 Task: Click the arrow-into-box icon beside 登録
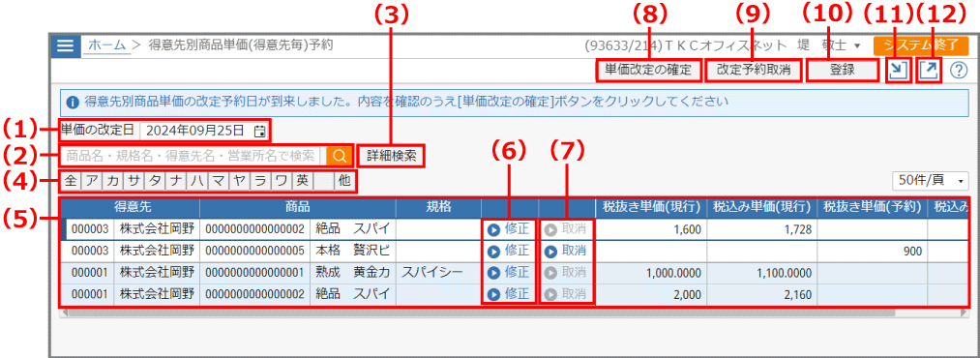point(898,71)
